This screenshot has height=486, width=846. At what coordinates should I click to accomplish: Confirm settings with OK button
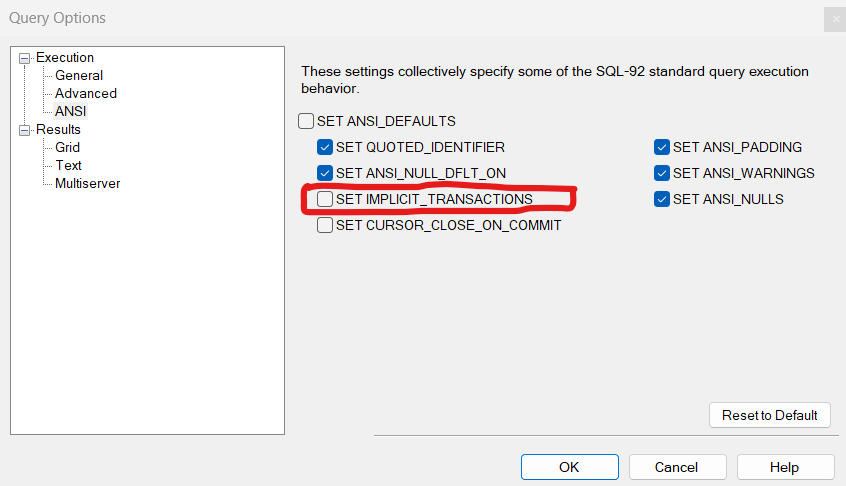(x=569, y=467)
